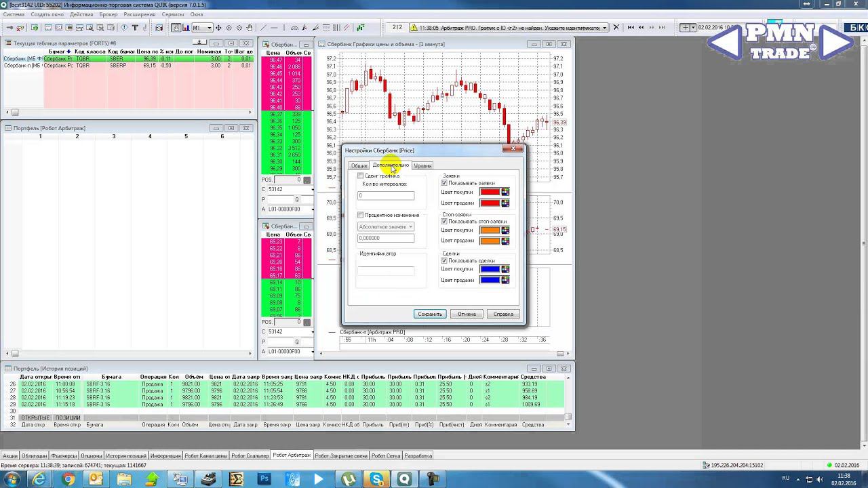Untick the Показывать заявки checkbox

coord(444,183)
